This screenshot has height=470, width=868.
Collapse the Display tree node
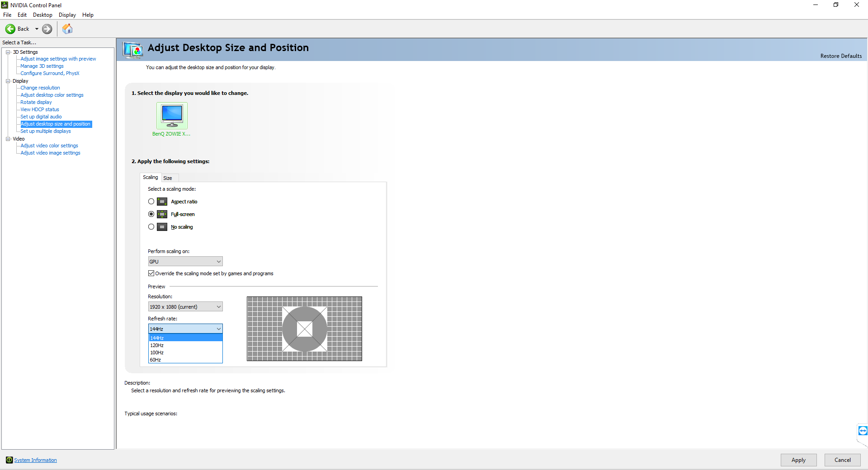pos(8,81)
